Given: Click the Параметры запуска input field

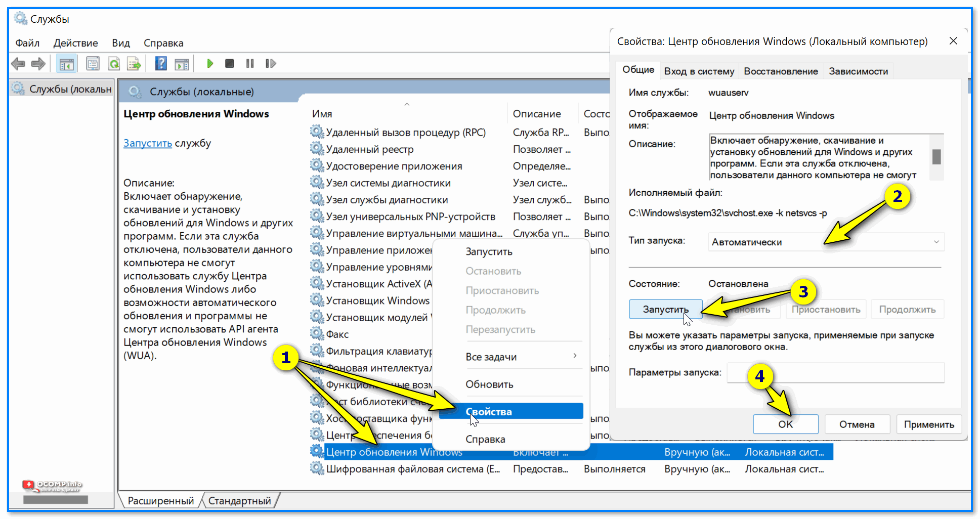Looking at the screenshot, I should (835, 372).
